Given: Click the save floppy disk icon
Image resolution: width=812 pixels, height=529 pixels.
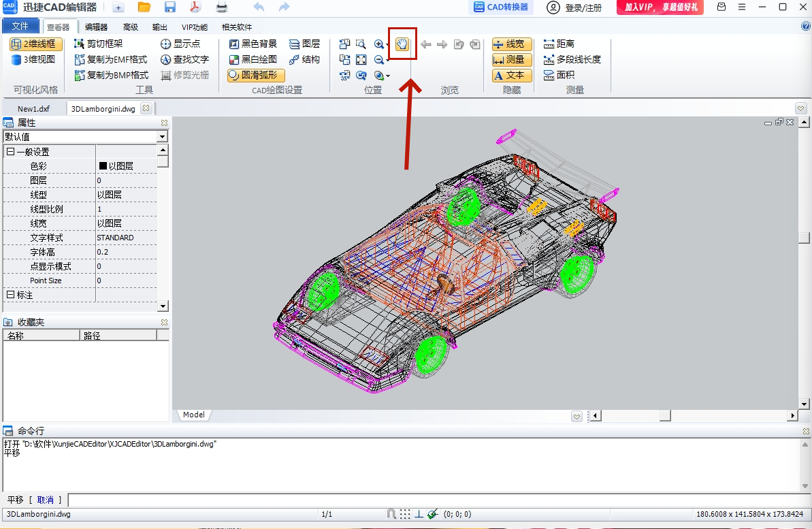Looking at the screenshot, I should pyautogui.click(x=170, y=7).
